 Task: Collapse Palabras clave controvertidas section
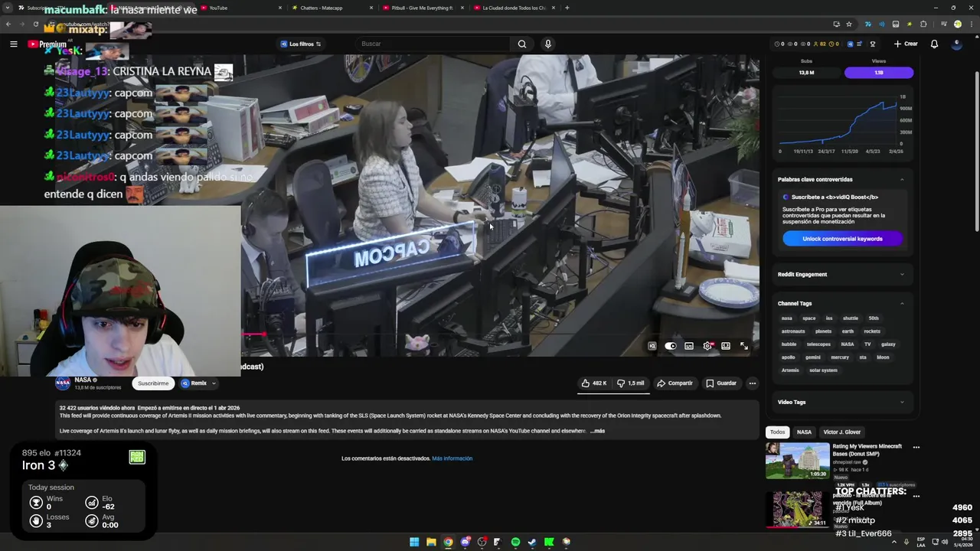coord(902,180)
